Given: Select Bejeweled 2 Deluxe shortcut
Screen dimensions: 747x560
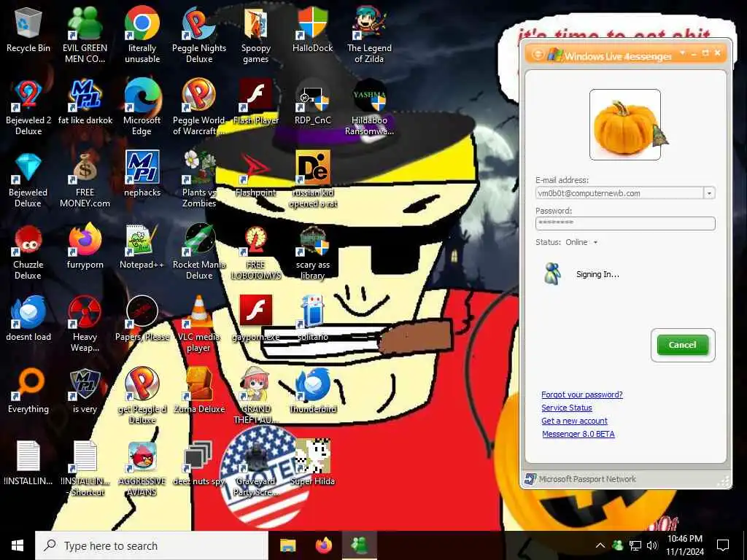Looking at the screenshot, I should pyautogui.click(x=28, y=96).
